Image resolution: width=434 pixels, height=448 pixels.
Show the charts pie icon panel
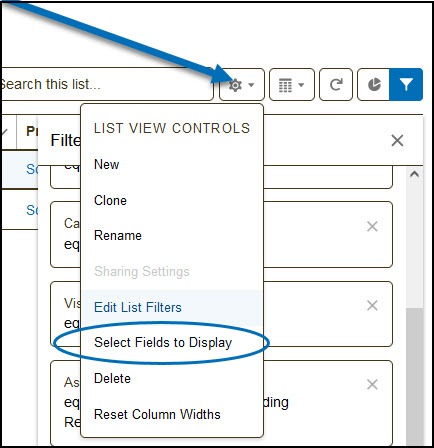pos(373,85)
